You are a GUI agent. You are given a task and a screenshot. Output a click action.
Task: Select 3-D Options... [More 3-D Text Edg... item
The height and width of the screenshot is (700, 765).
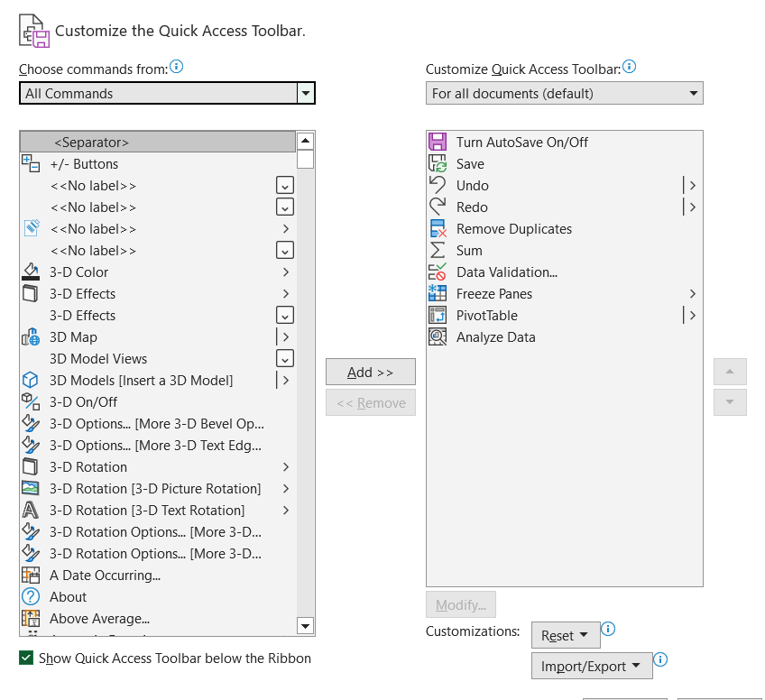[158, 446]
